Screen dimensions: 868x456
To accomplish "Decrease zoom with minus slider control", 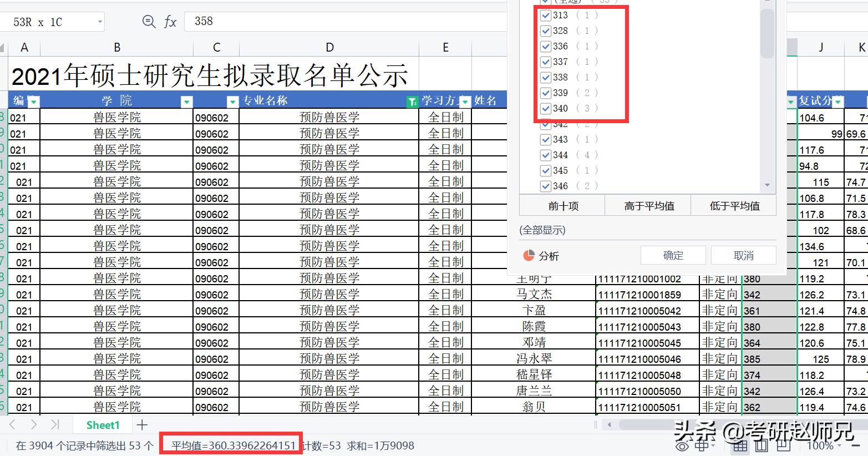I will (857, 445).
